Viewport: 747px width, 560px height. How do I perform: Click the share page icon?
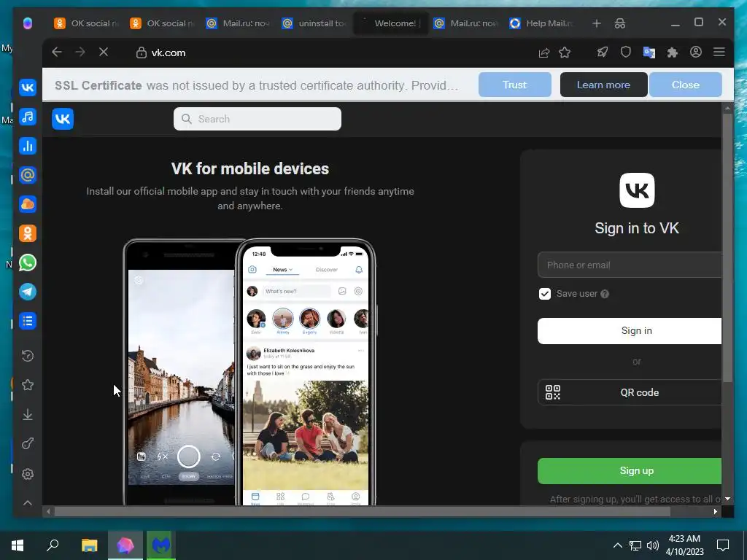(543, 52)
